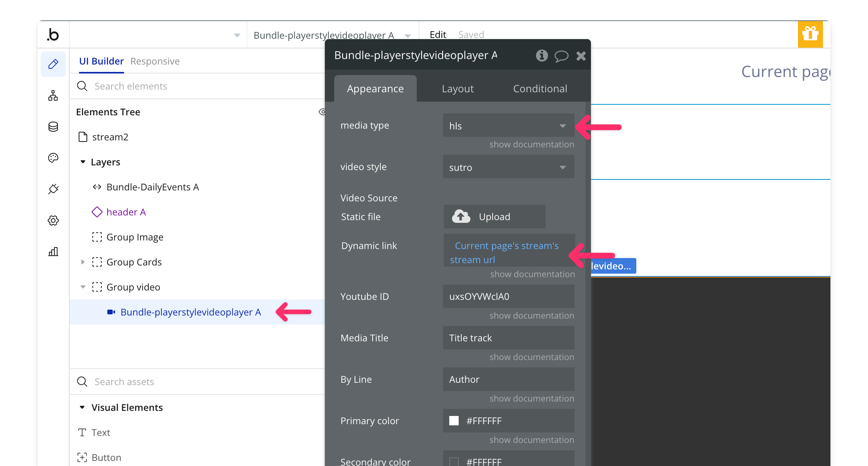The height and width of the screenshot is (466, 868).
Task: Open the Plugins plug sidebar icon
Action: 53,189
